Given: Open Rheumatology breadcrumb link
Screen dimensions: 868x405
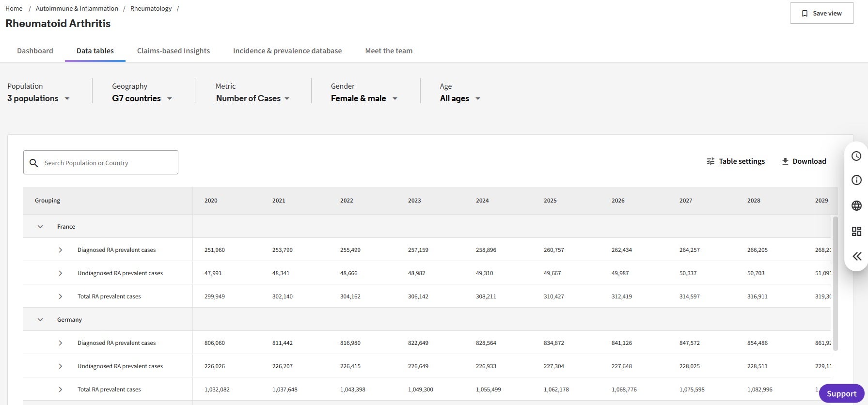Looking at the screenshot, I should pyautogui.click(x=151, y=8).
